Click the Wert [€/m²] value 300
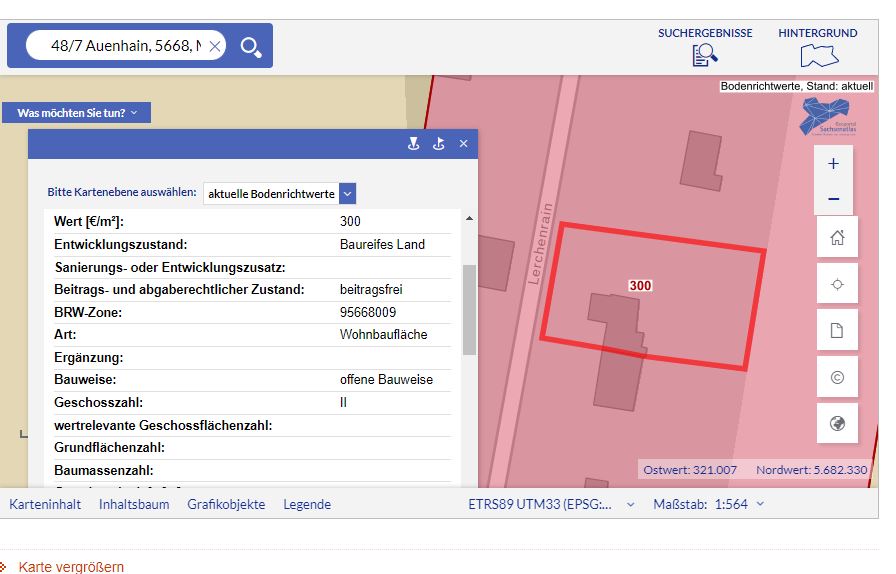The image size is (896, 574). tap(350, 221)
